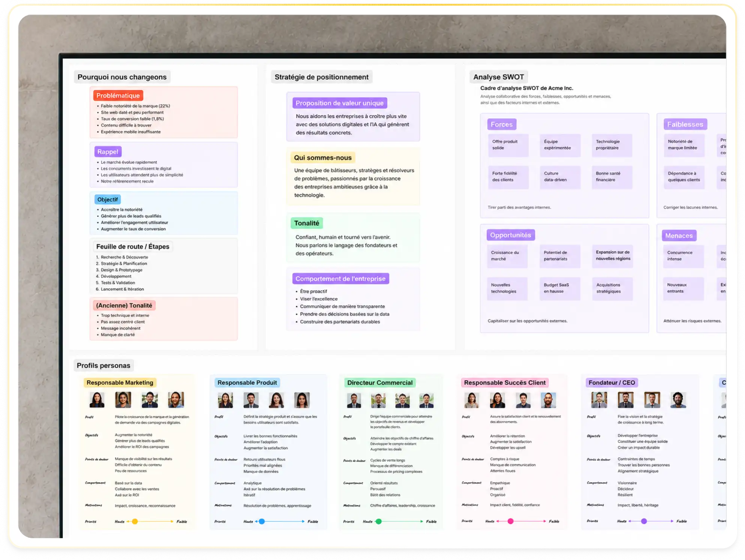The height and width of the screenshot is (560, 745).
Task: Click the blue "Objectif" tag
Action: (107, 200)
